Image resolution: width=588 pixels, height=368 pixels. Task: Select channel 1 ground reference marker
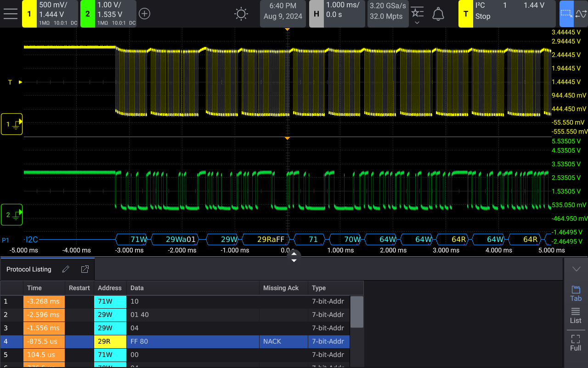[12, 124]
